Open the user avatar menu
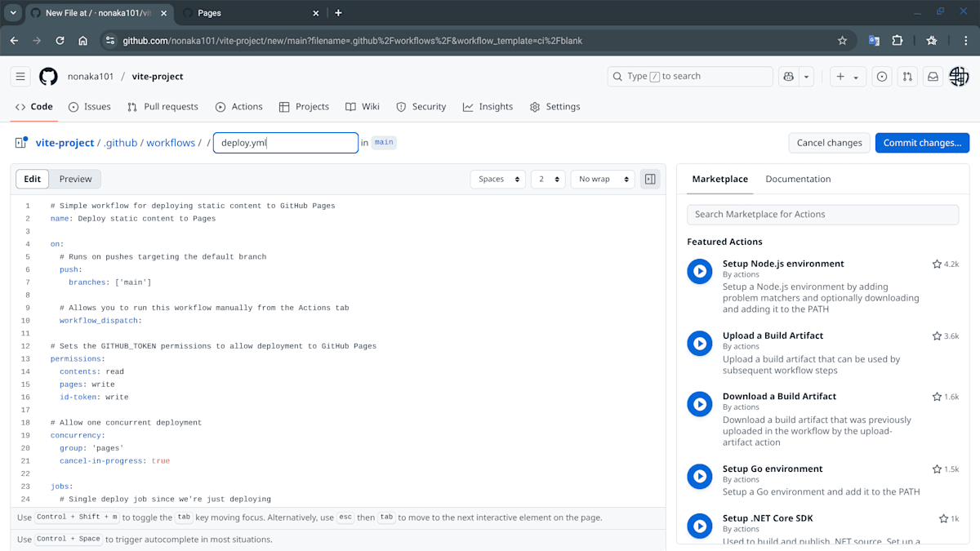Image resolution: width=980 pixels, height=551 pixels. coord(959,76)
